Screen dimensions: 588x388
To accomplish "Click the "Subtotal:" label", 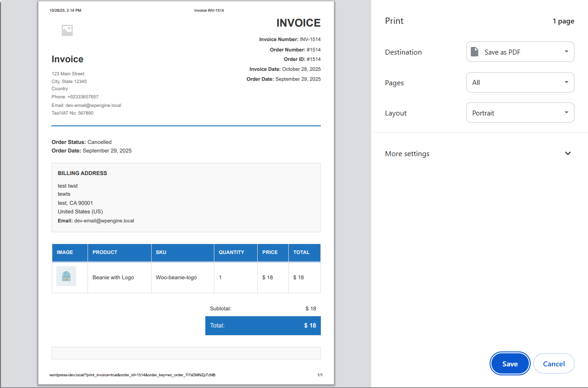I will [x=221, y=309].
